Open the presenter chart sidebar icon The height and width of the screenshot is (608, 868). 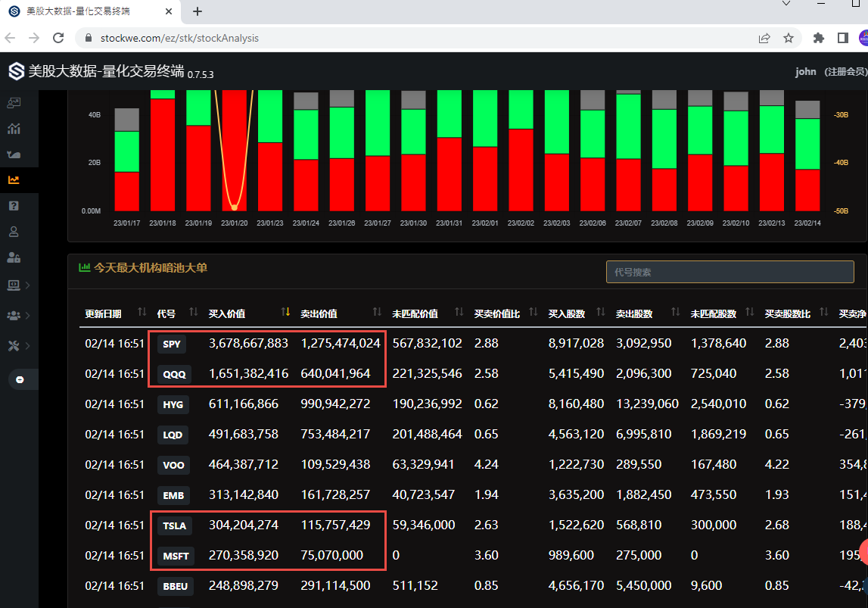14,102
